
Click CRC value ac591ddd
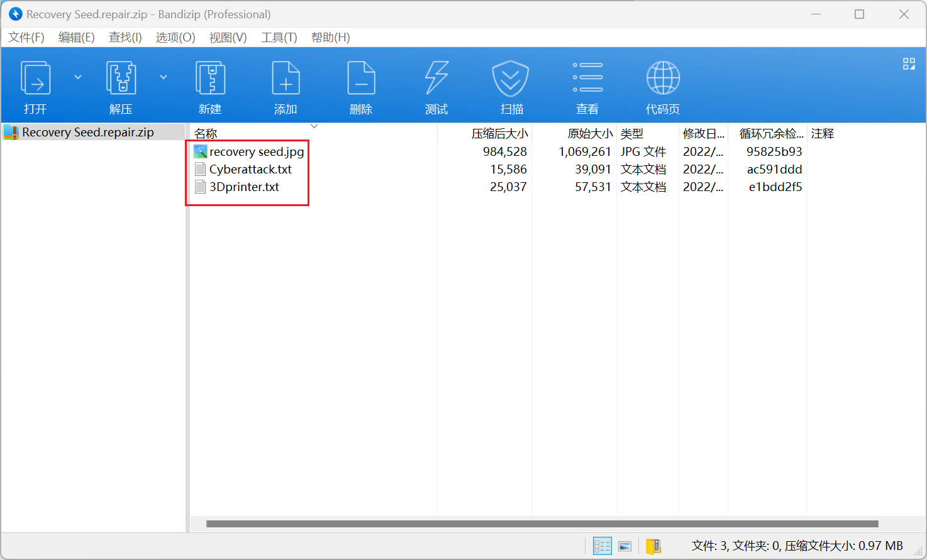coord(774,169)
